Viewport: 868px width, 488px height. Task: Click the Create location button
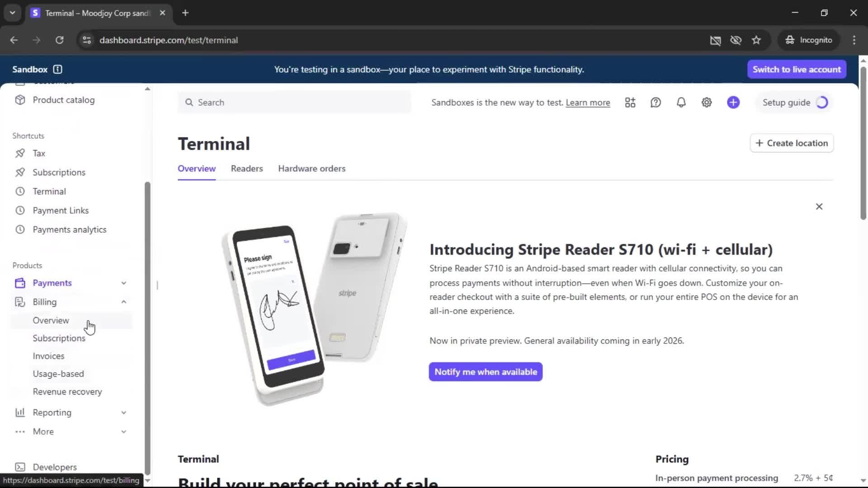tap(792, 143)
